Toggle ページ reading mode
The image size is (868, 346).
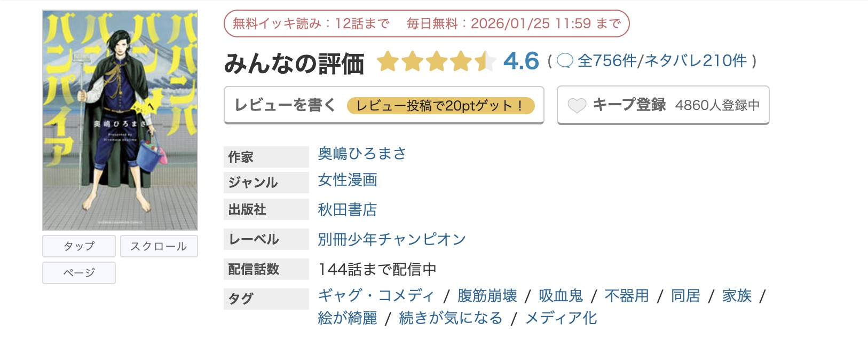pos(78,273)
